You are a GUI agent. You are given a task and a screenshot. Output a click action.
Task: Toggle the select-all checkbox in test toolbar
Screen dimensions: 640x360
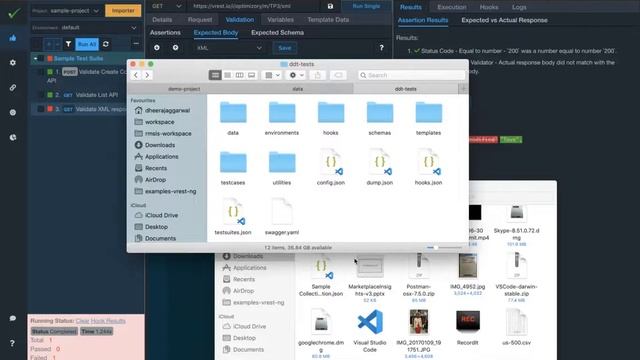coord(37,44)
